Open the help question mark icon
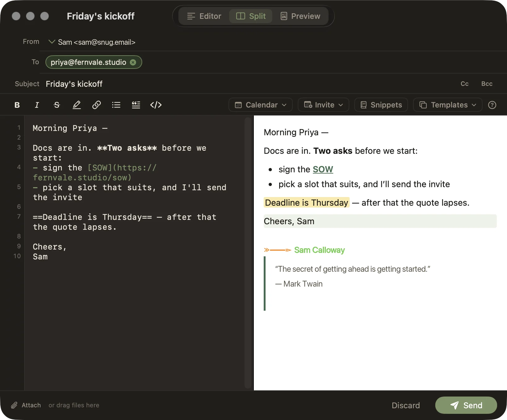 [x=492, y=105]
